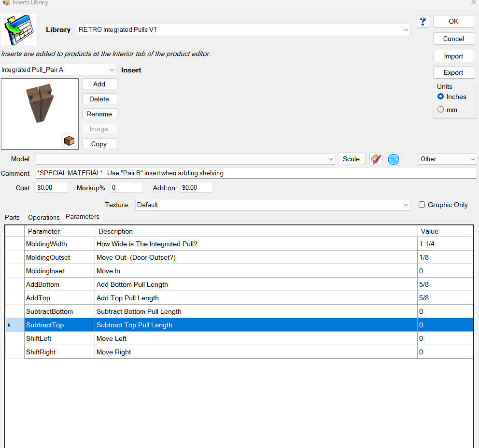Image resolution: width=479 pixels, height=448 pixels.
Task: Select the mm unit radio button
Action: point(440,109)
